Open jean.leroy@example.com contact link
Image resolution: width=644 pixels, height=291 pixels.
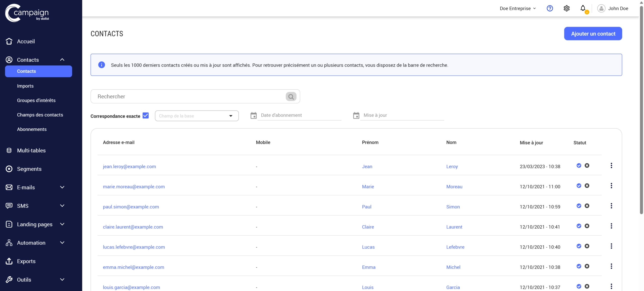[129, 166]
